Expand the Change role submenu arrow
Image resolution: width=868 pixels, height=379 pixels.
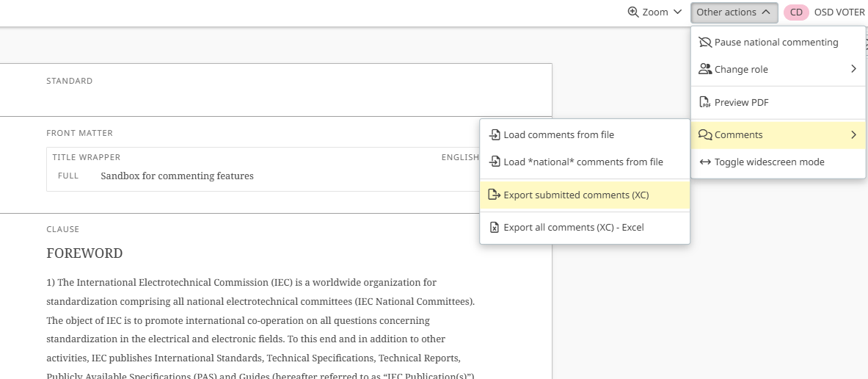pos(853,69)
